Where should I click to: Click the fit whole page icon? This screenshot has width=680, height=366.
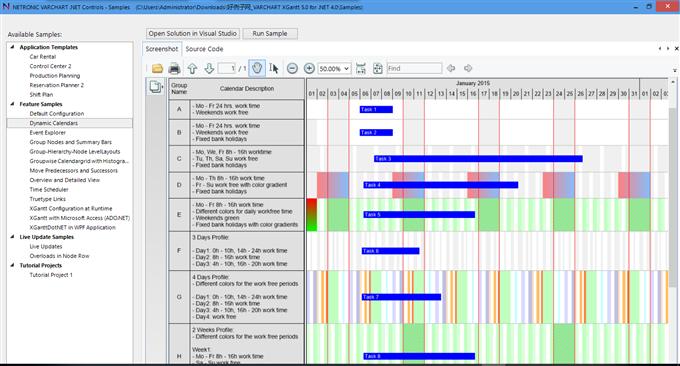click(378, 69)
